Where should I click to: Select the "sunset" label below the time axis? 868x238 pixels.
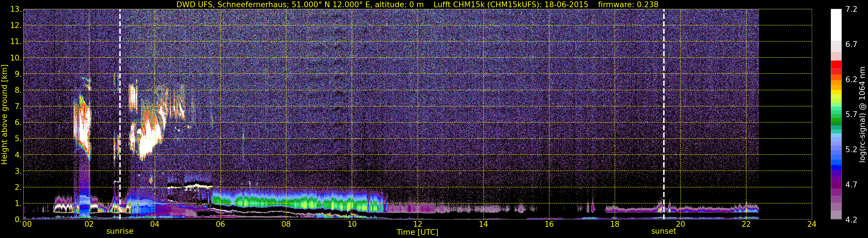[664, 231]
